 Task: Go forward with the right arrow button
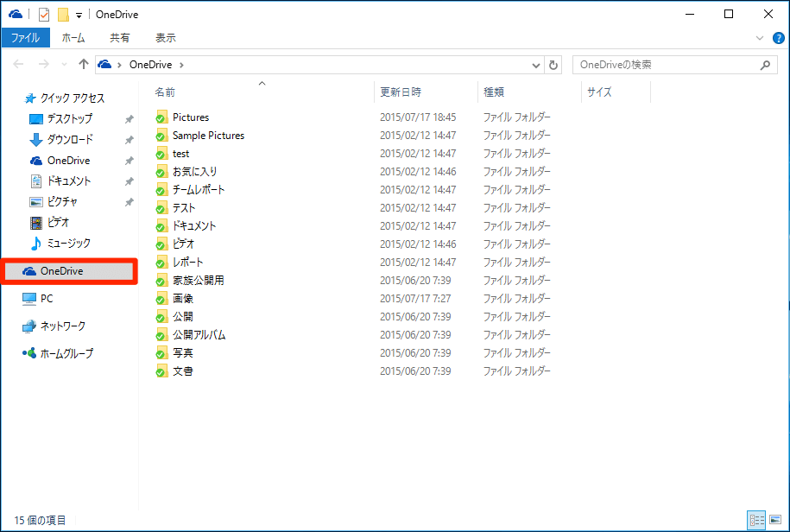(x=44, y=64)
